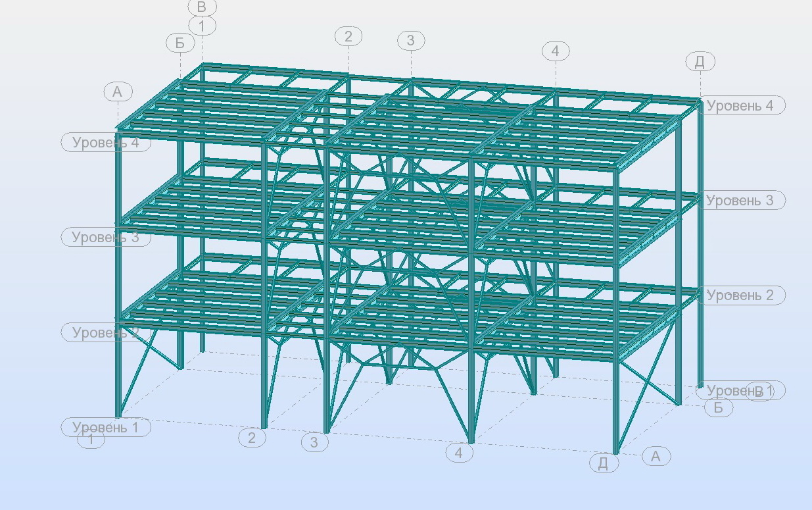The height and width of the screenshot is (510, 812).
Task: Click grid bubble А beside the lower Д bubble
Action: pyautogui.click(x=656, y=455)
